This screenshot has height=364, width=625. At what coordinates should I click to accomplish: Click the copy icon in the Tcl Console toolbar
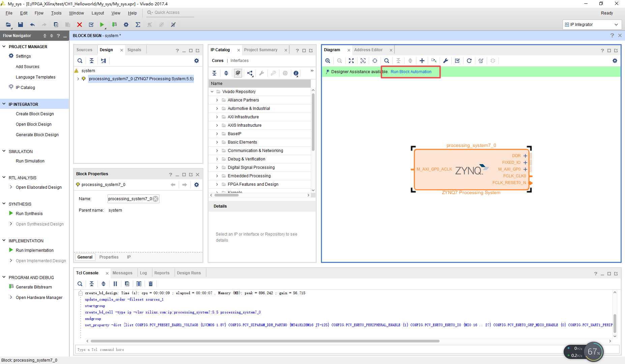(127, 284)
